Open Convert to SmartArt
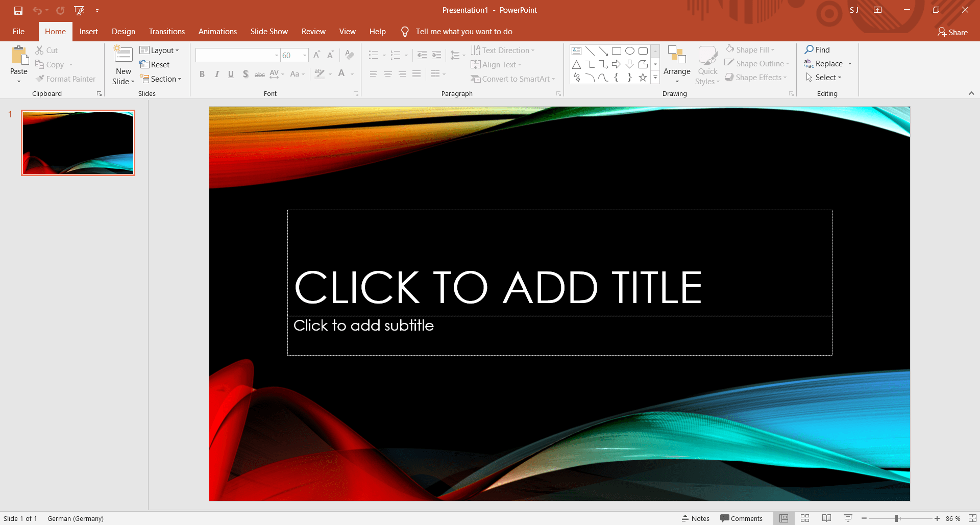Screen dimensions: 980x525 click(x=513, y=79)
